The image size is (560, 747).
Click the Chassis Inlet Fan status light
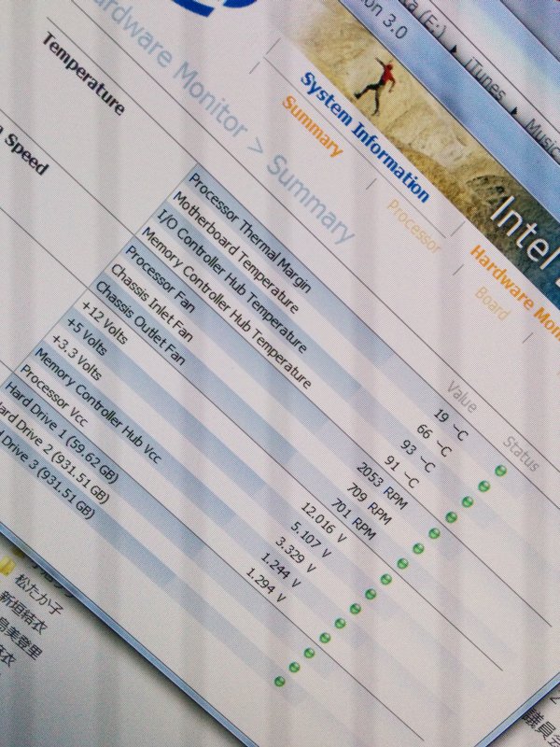pyautogui.click(x=418, y=548)
